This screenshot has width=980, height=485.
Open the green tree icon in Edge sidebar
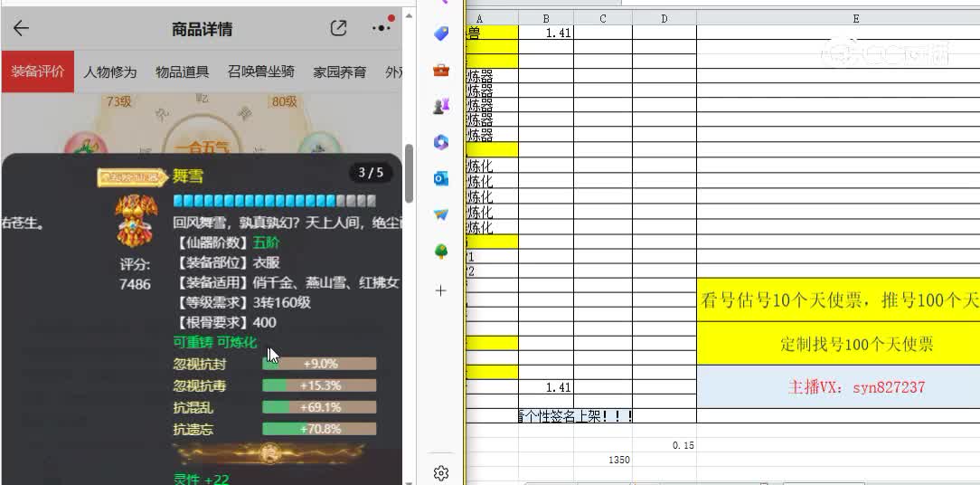pos(441,252)
